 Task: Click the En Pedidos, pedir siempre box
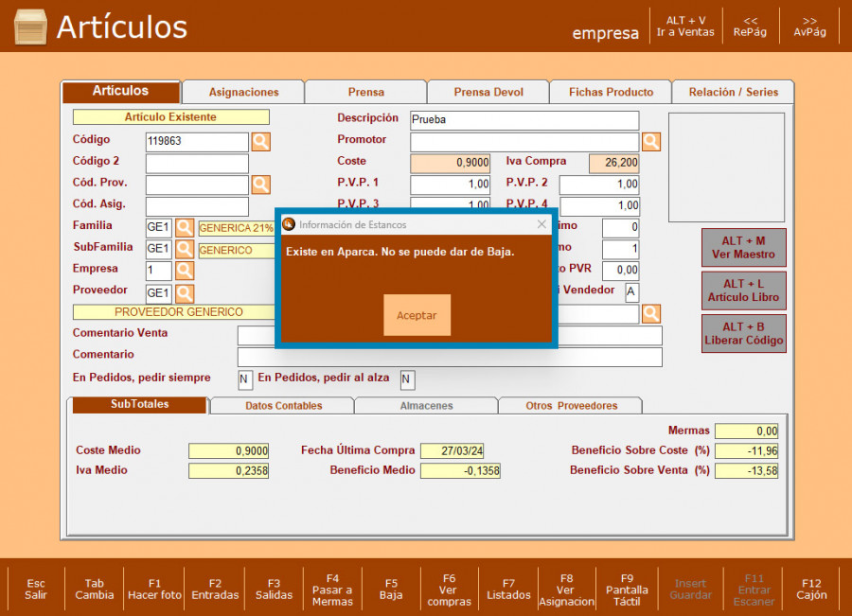point(245,379)
